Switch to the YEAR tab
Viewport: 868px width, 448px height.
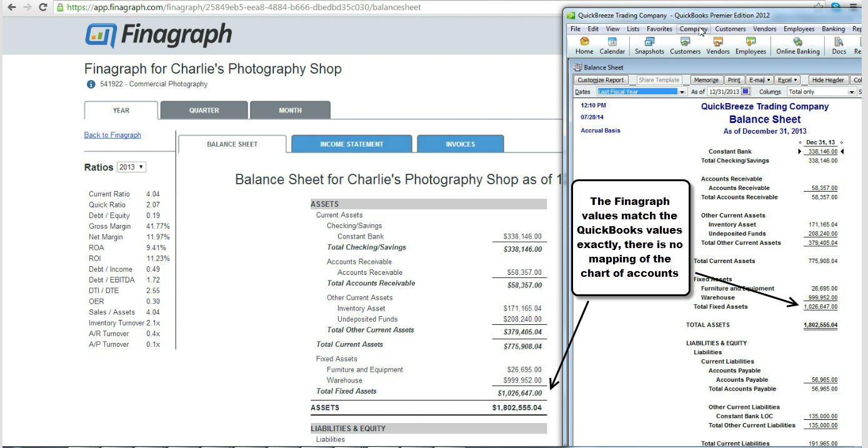point(121,111)
